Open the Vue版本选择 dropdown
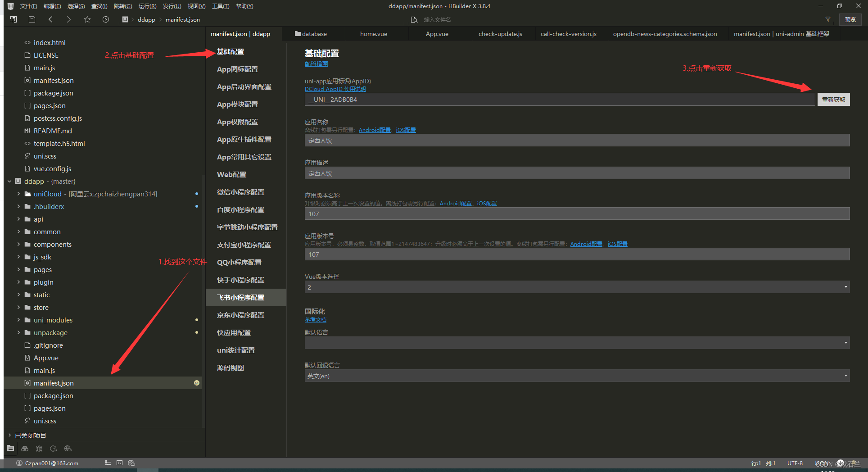This screenshot has height=472, width=868. point(577,287)
